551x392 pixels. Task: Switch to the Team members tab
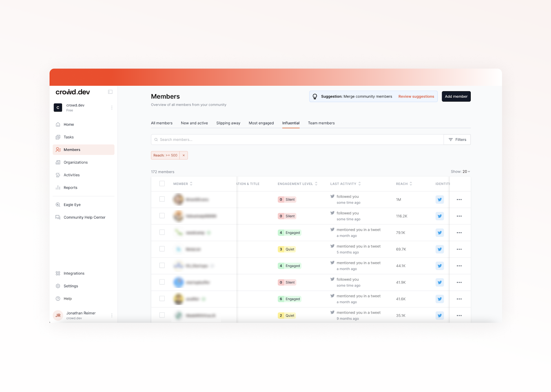321,123
